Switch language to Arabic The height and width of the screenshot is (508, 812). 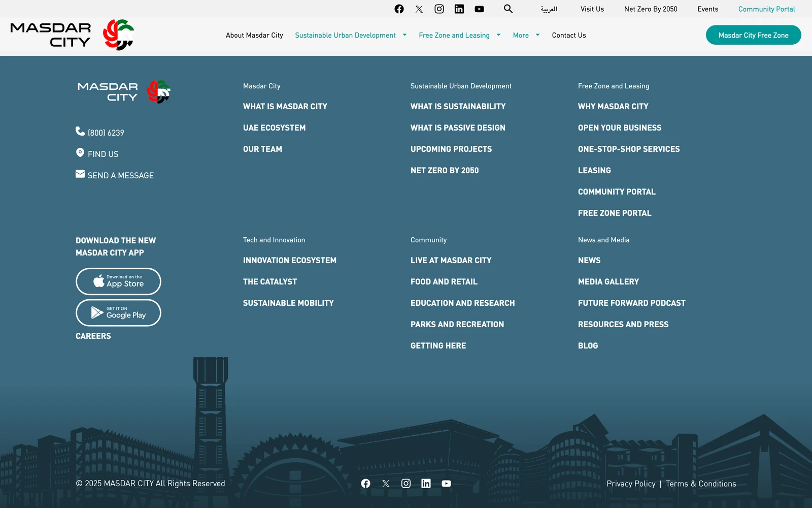pos(549,9)
